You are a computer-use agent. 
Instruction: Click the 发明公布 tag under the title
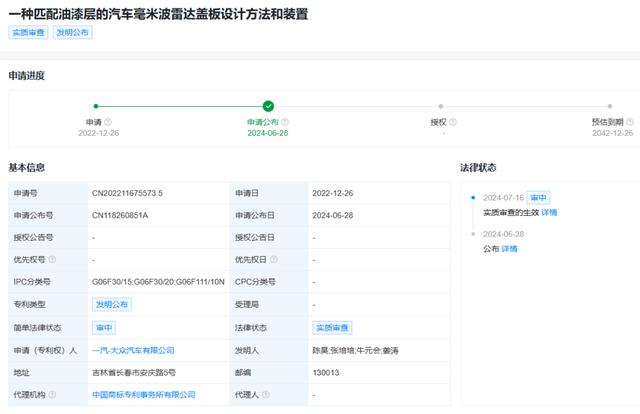72,33
